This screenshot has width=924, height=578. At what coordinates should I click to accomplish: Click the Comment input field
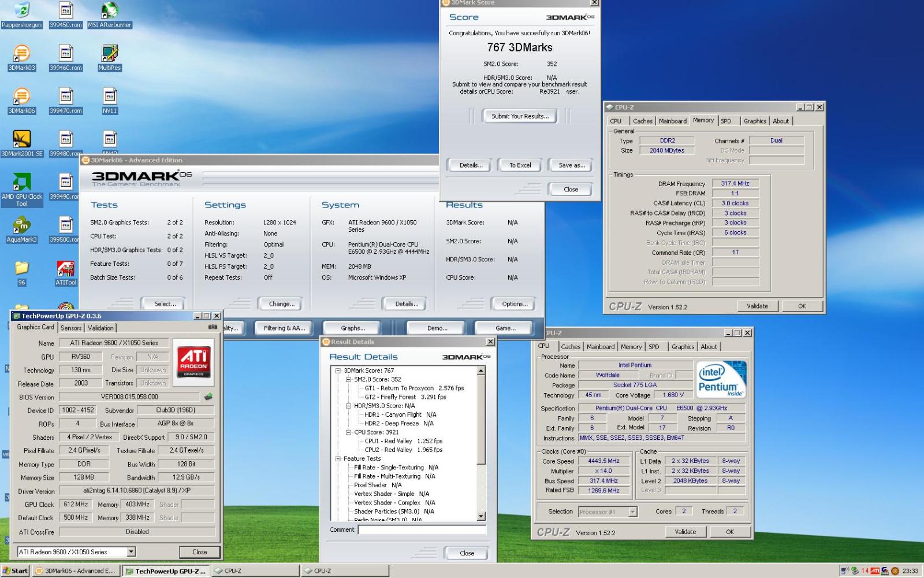[x=422, y=529]
